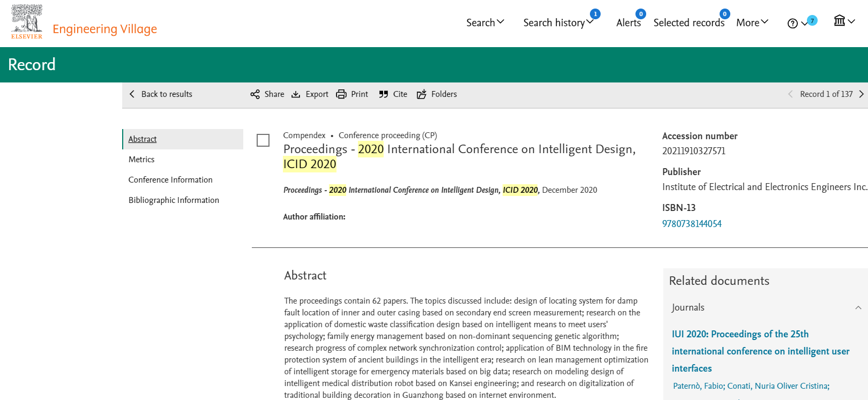Viewport: 868px width, 400px height.
Task: Click the Record 1 of 137 text
Action: tap(826, 94)
